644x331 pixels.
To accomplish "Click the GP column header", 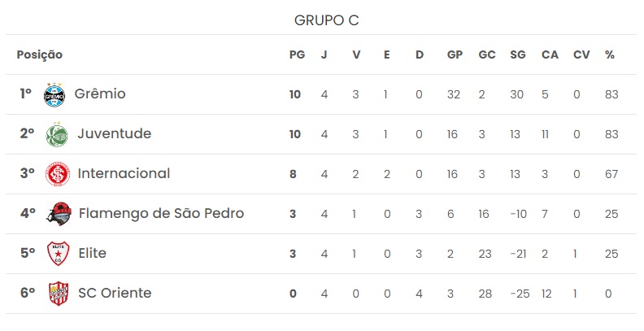I will pyautogui.click(x=455, y=54).
